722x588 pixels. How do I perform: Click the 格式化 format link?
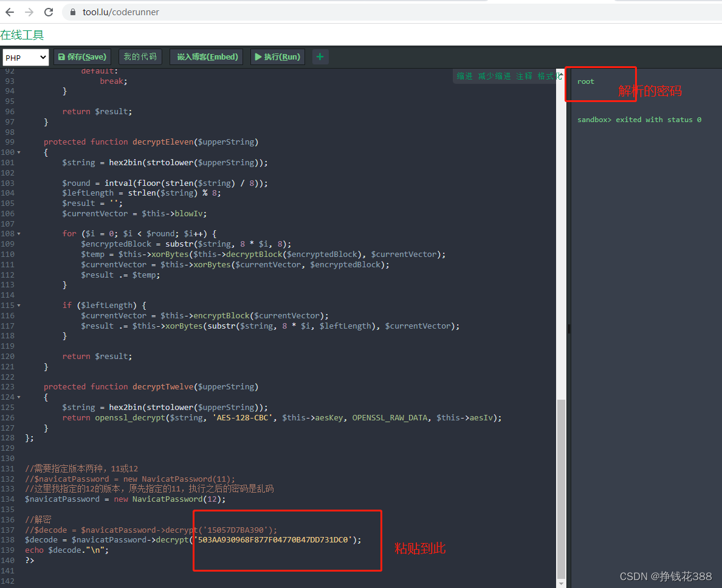(x=549, y=76)
